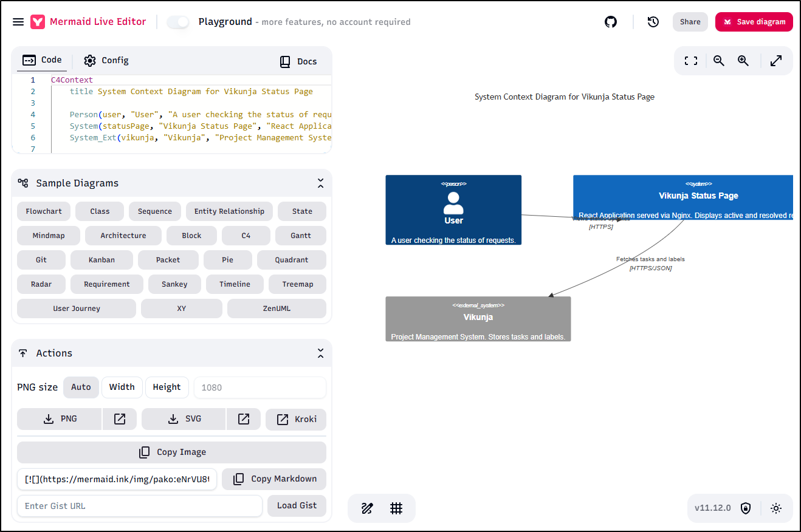Viewport: 801px width, 532px height.
Task: Open the hamburger main menu
Action: click(18, 22)
